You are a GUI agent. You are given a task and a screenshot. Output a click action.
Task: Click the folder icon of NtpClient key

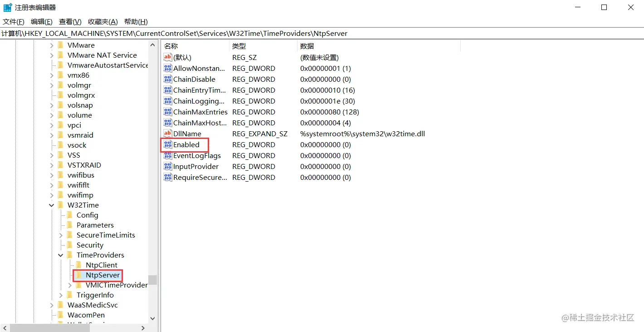tap(79, 265)
